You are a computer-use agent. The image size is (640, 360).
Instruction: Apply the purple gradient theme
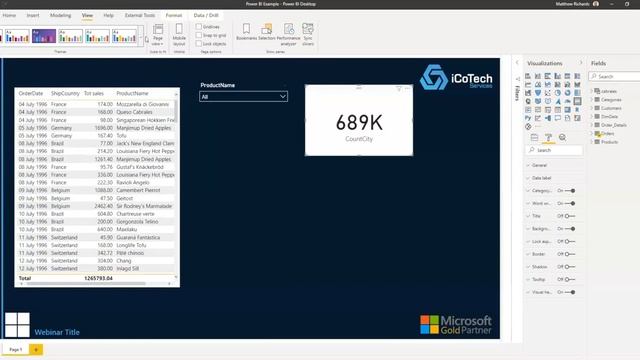(x=44, y=36)
